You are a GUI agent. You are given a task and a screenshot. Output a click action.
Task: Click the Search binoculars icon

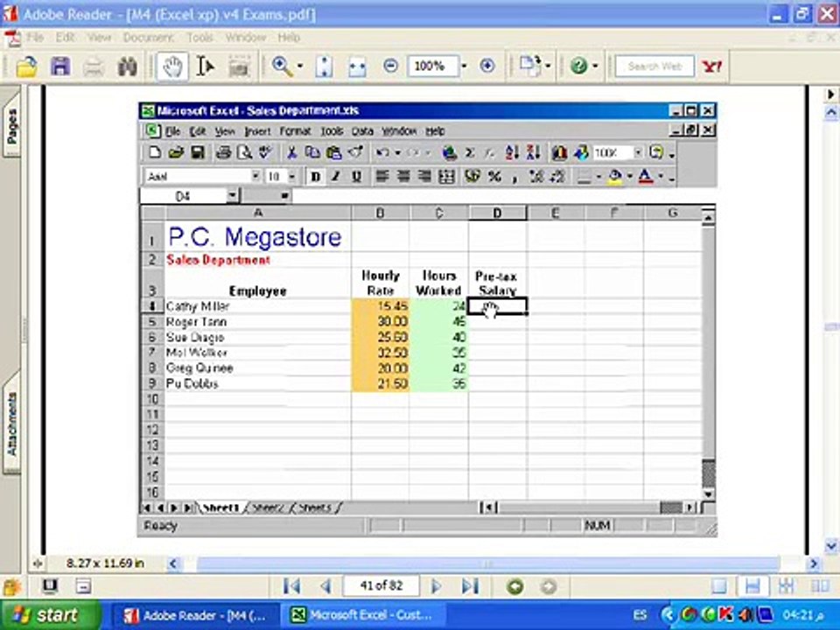[127, 66]
